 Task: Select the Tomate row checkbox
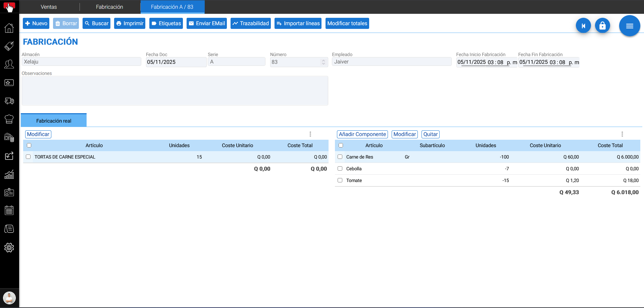point(340,180)
